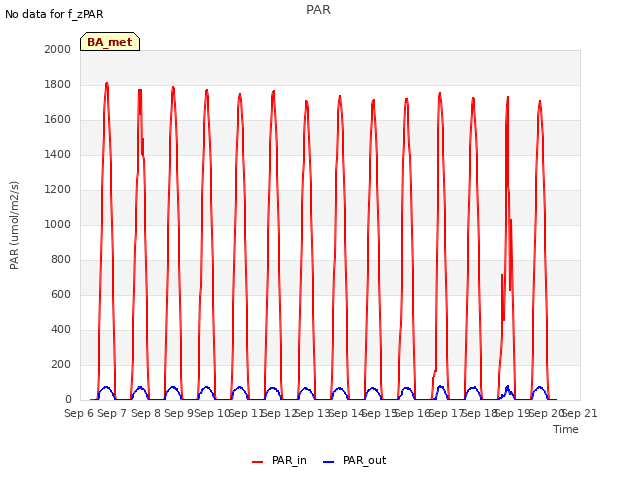Click the 1000 y-axis tick label

[x=58, y=224]
